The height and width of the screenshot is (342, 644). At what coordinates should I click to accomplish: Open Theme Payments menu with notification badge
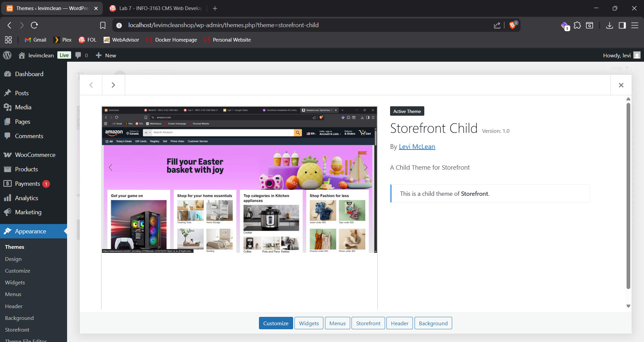point(28,184)
